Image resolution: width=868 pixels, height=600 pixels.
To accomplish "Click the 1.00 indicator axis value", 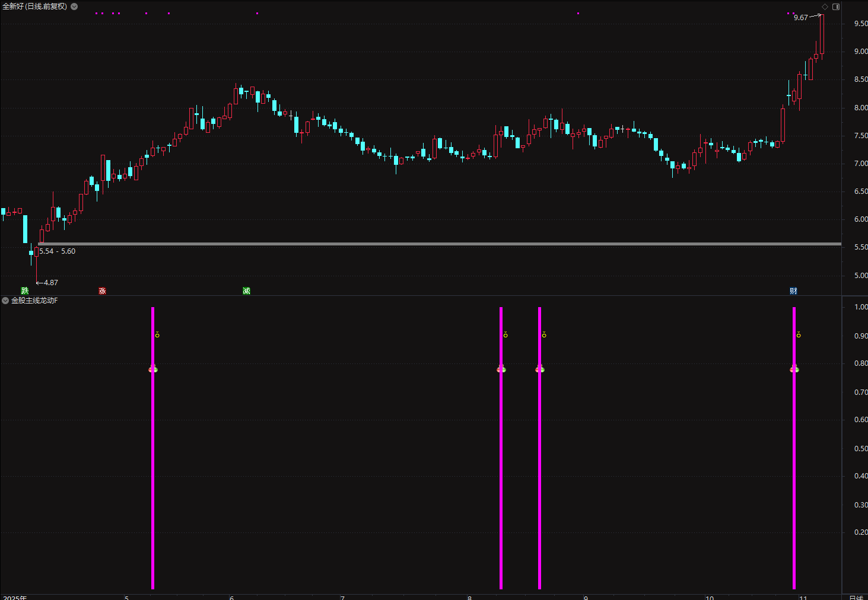I will coord(861,307).
